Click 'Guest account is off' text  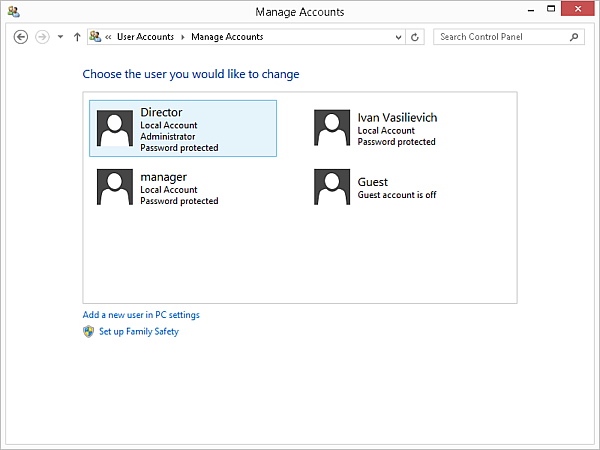pos(397,195)
